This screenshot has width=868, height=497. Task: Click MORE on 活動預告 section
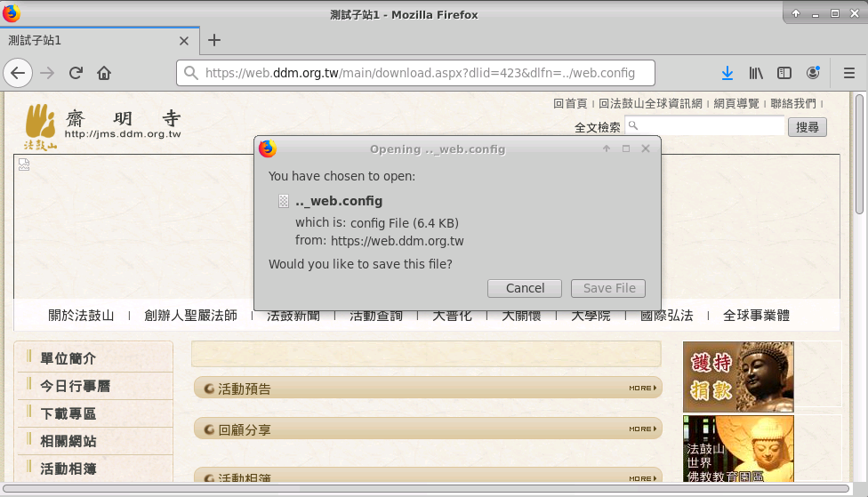(643, 388)
